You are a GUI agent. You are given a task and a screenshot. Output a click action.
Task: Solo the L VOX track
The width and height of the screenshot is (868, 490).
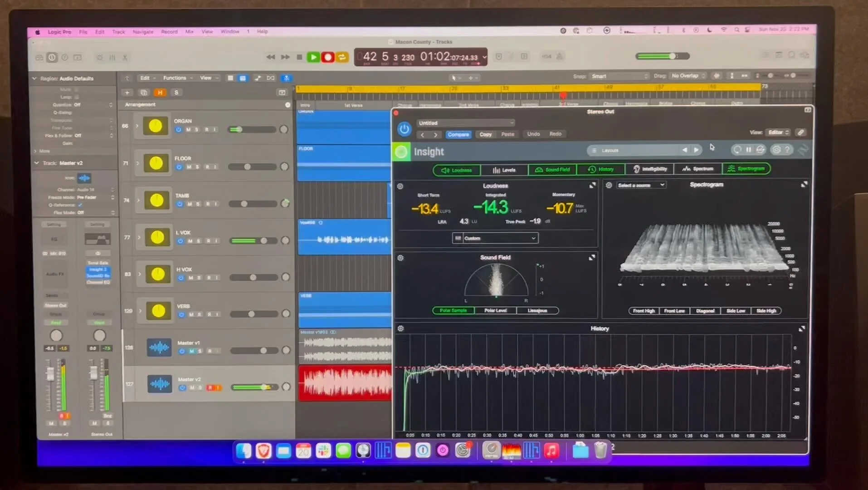199,241
